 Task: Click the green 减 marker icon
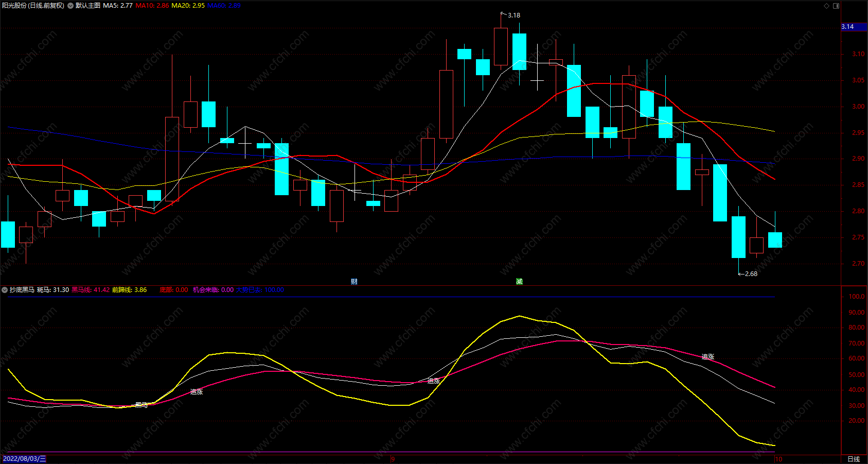(x=519, y=281)
